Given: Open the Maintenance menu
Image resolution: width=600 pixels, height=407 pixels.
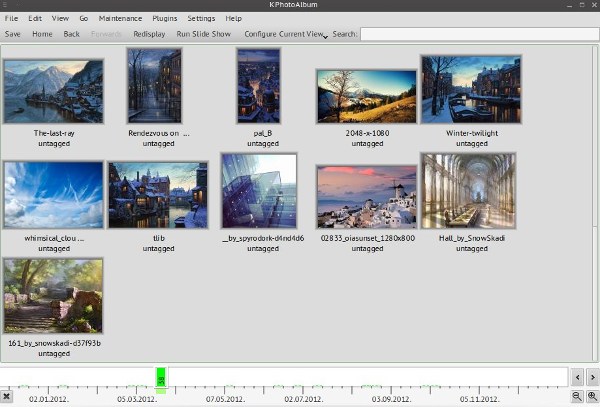Looking at the screenshot, I should pos(120,18).
